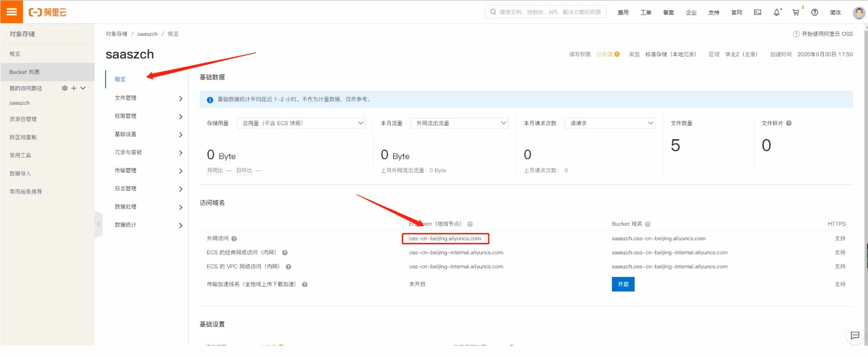Click the plus icon beside 我的访问路径
This screenshot has height=357, width=868.
tap(74, 88)
